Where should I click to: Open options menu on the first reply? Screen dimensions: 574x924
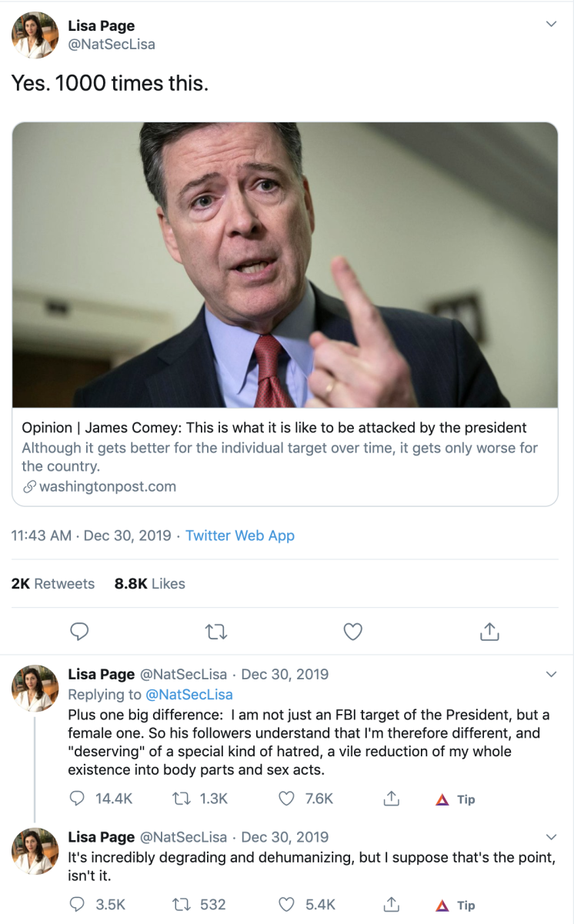551,673
